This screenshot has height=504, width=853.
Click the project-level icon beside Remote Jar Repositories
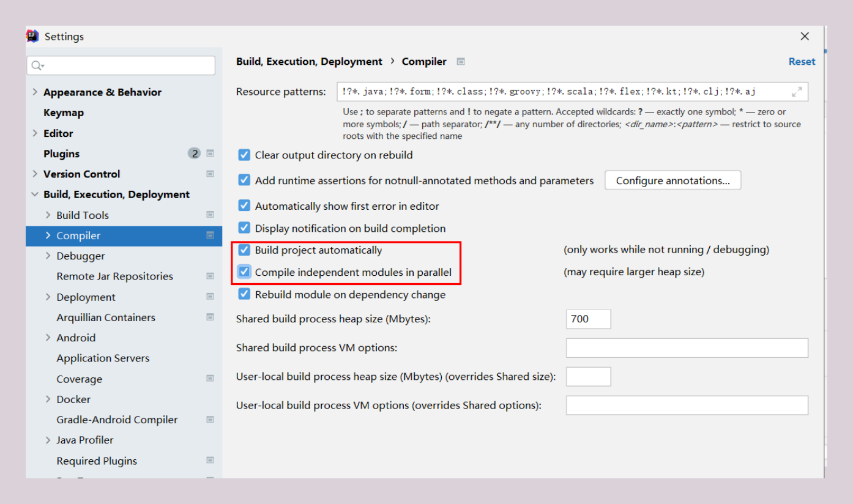point(210,276)
